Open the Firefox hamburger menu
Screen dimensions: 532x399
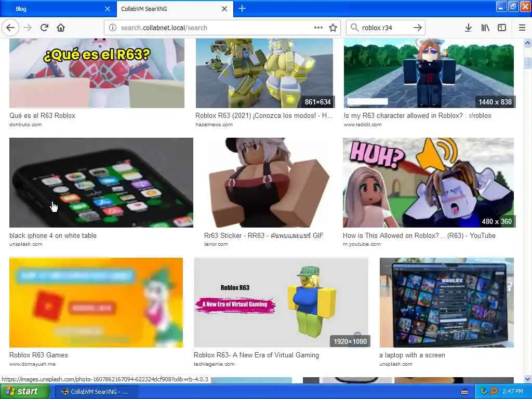coord(522,28)
